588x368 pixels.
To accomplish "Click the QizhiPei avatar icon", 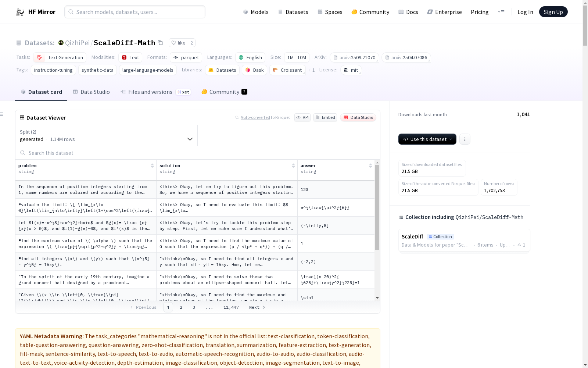I will tap(61, 43).
